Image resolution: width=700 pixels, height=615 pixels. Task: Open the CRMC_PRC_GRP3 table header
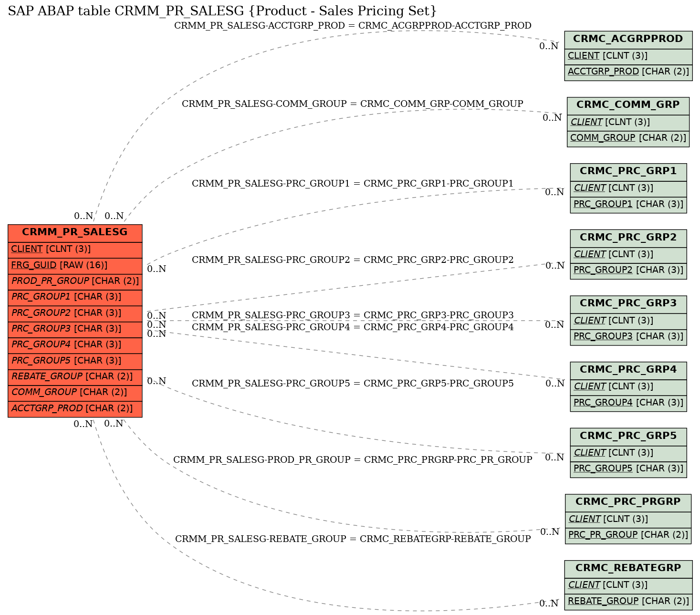point(628,304)
